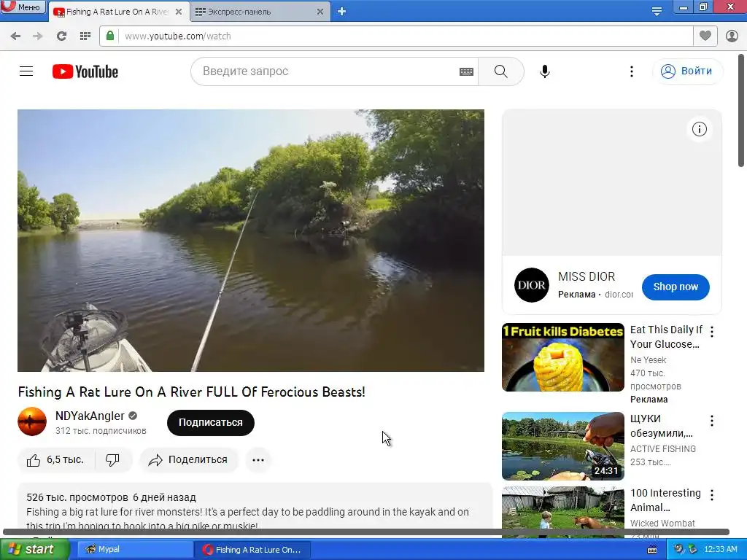Select the Fishing A Rat Lure tab
Image resolution: width=747 pixels, height=560 pixels.
[x=118, y=12]
